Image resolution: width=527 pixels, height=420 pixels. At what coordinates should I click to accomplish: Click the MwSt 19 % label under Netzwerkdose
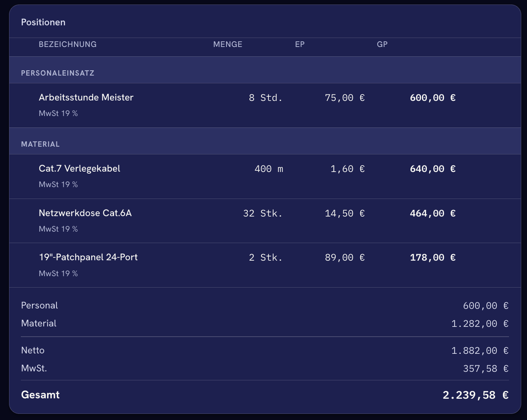[x=58, y=229]
